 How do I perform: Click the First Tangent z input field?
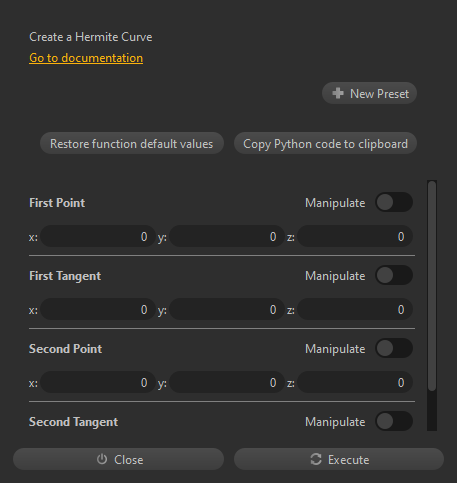355,309
